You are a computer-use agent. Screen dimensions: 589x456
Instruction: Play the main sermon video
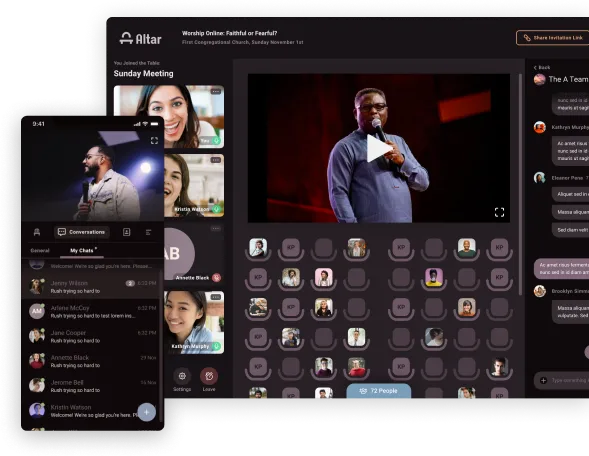pos(379,149)
